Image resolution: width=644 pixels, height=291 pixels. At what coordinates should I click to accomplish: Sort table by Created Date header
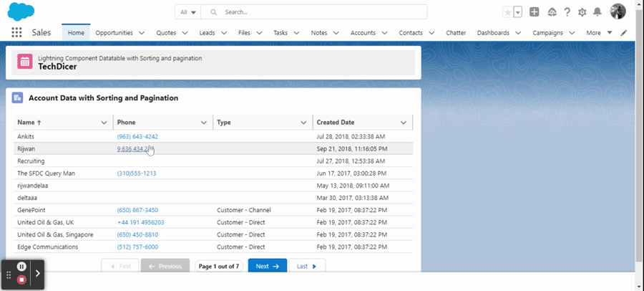(x=335, y=123)
